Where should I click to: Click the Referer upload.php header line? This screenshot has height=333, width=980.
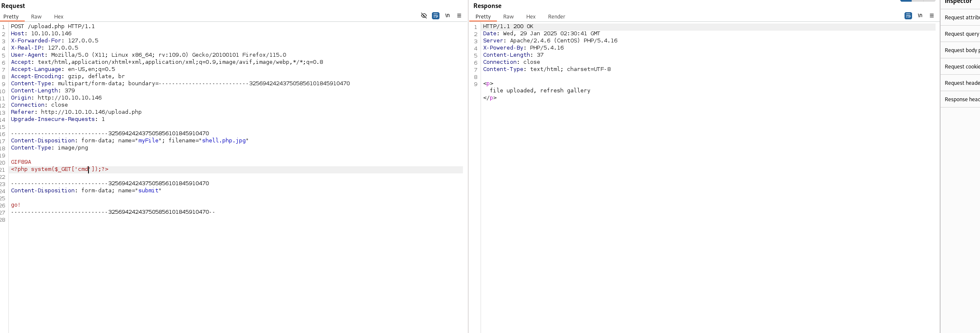click(76, 112)
